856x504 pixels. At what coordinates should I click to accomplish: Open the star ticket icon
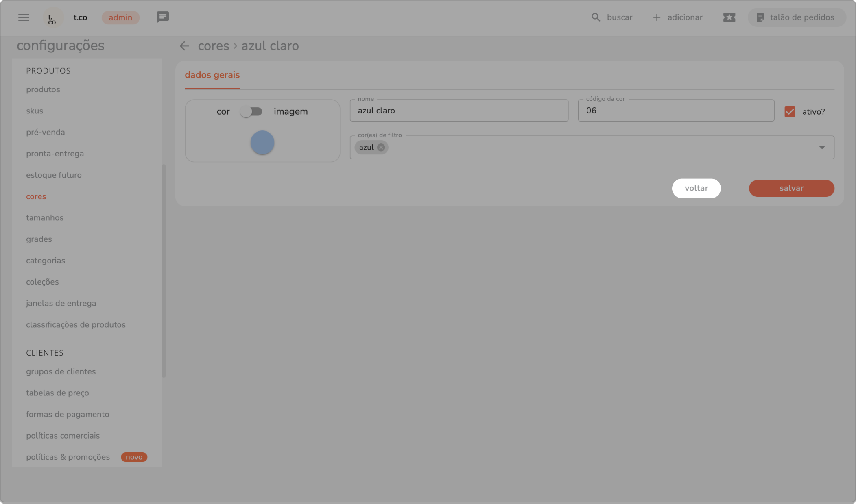click(x=729, y=17)
